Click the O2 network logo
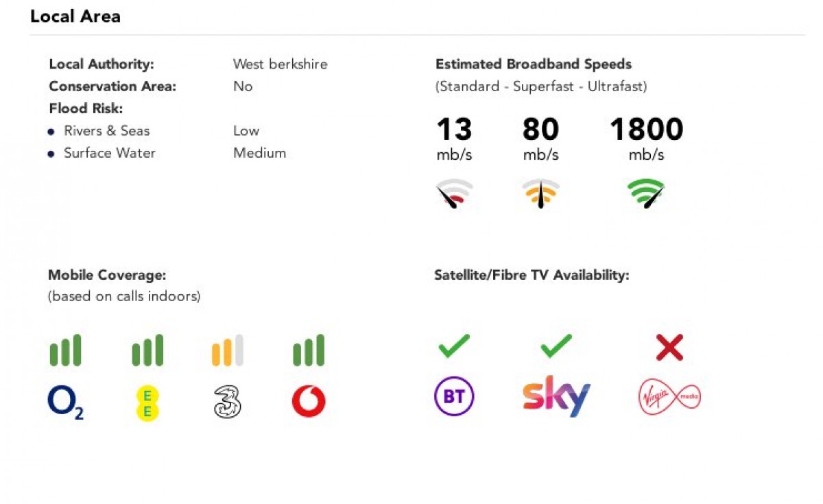 click(x=65, y=402)
